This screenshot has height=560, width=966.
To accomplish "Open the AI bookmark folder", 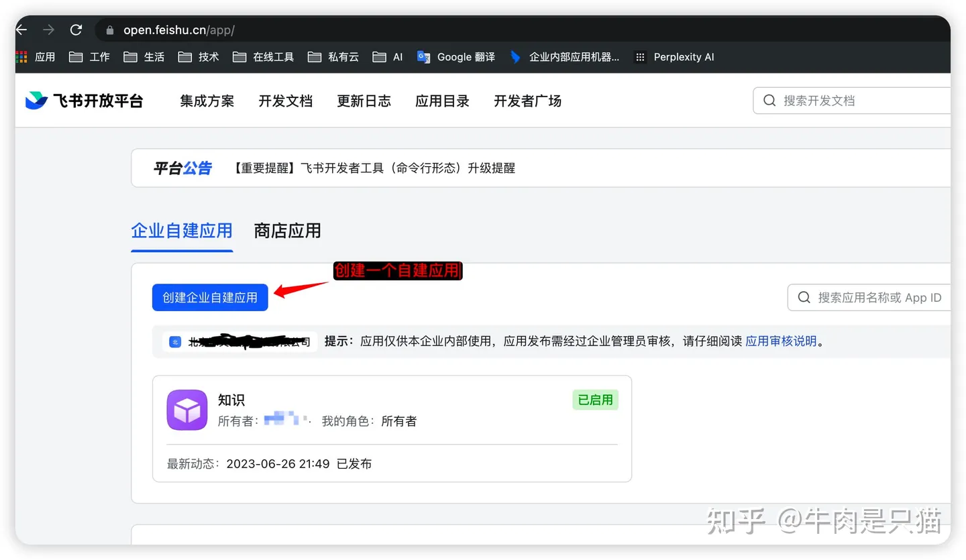I will [x=388, y=57].
